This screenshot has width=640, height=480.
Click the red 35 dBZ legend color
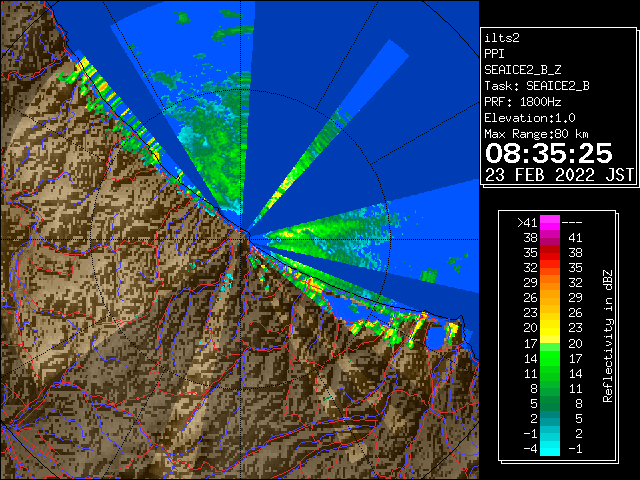[550, 253]
